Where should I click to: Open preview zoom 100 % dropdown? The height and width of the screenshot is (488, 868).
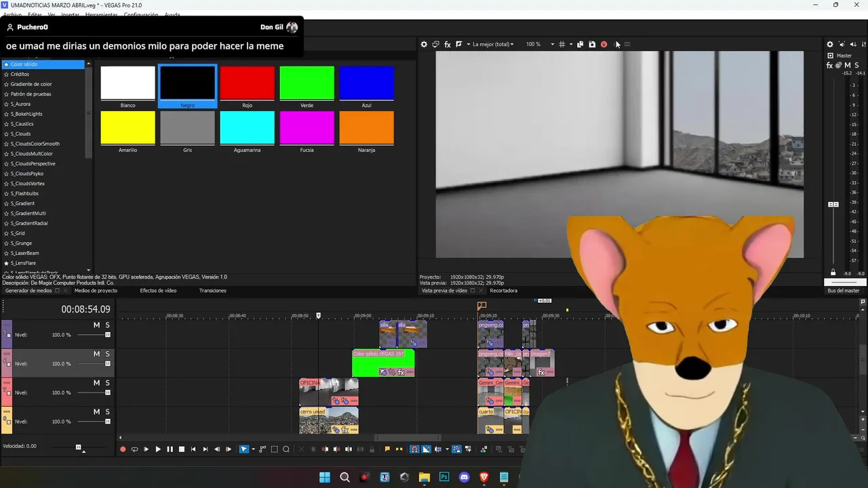coord(540,44)
